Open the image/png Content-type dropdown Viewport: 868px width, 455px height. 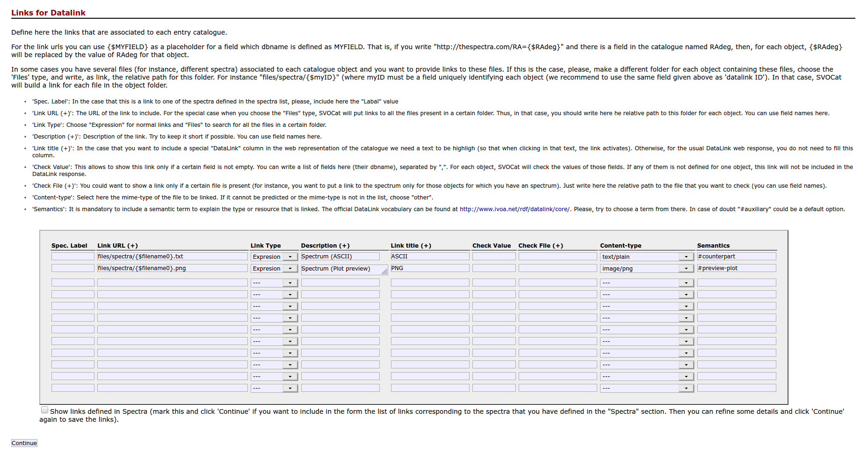pyautogui.click(x=647, y=268)
